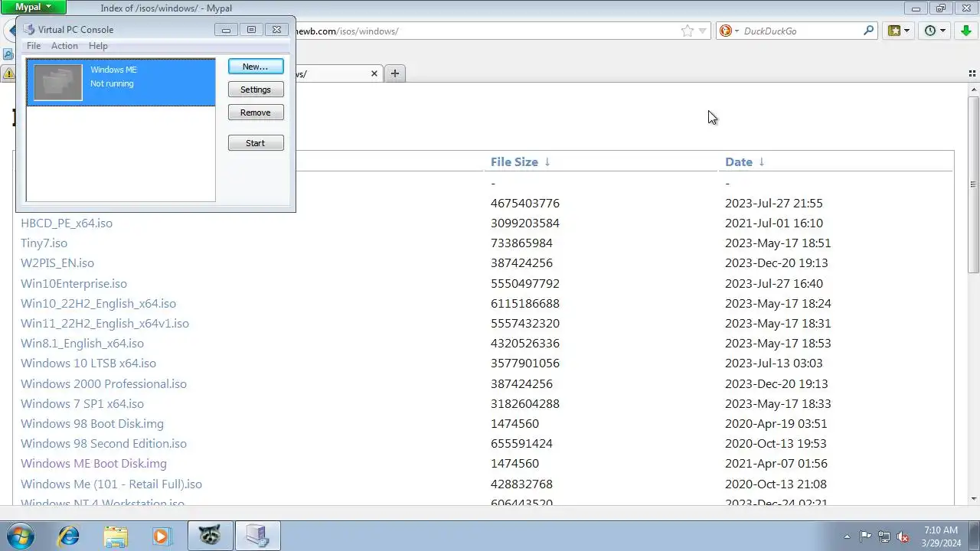The height and width of the screenshot is (551, 980).
Task: Open Windows 7 SP1 x64.iso link
Action: pos(82,403)
